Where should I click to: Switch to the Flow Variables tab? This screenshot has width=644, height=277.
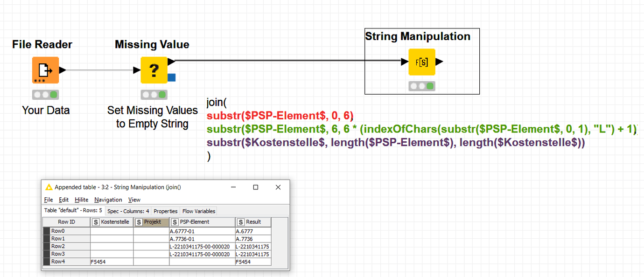click(x=198, y=211)
